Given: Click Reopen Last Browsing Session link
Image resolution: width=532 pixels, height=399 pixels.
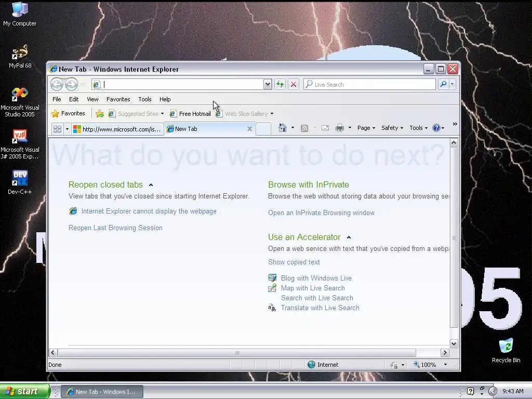Looking at the screenshot, I should 115,228.
